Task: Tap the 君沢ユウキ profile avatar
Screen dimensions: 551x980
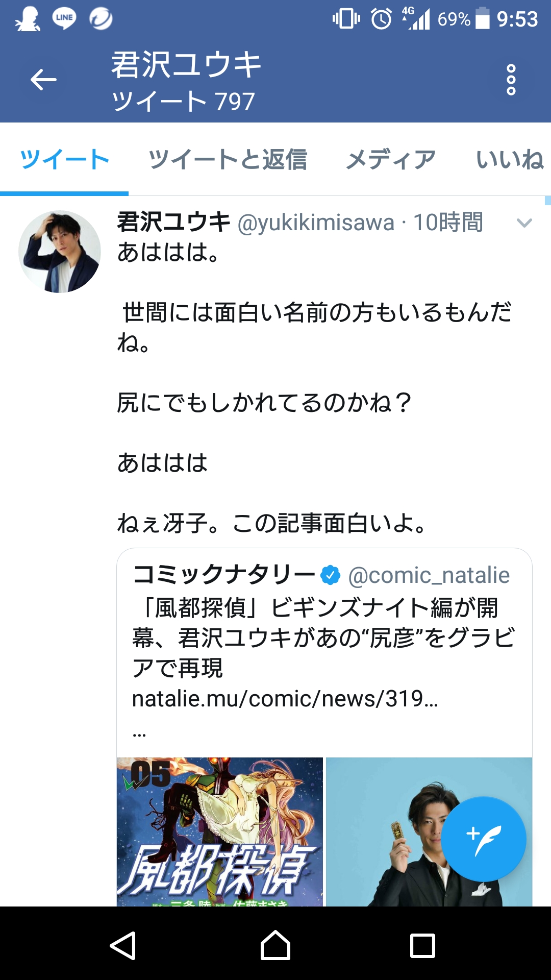Action: (60, 252)
